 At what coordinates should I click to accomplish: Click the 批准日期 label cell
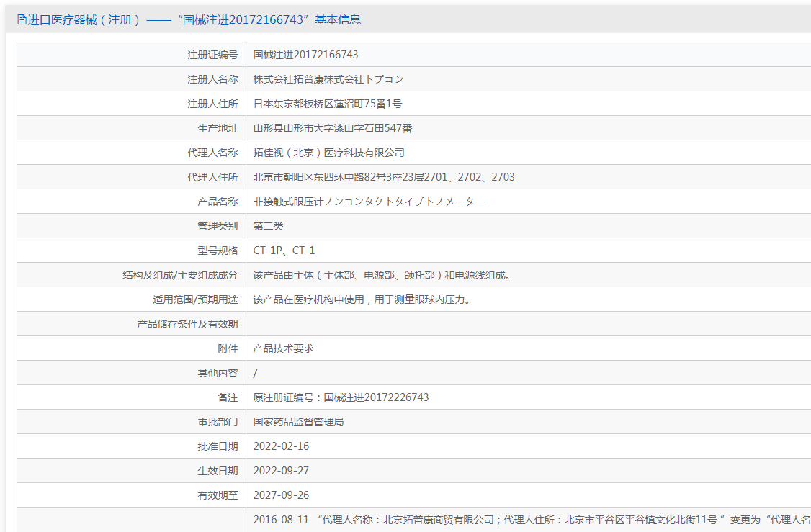[x=131, y=447]
